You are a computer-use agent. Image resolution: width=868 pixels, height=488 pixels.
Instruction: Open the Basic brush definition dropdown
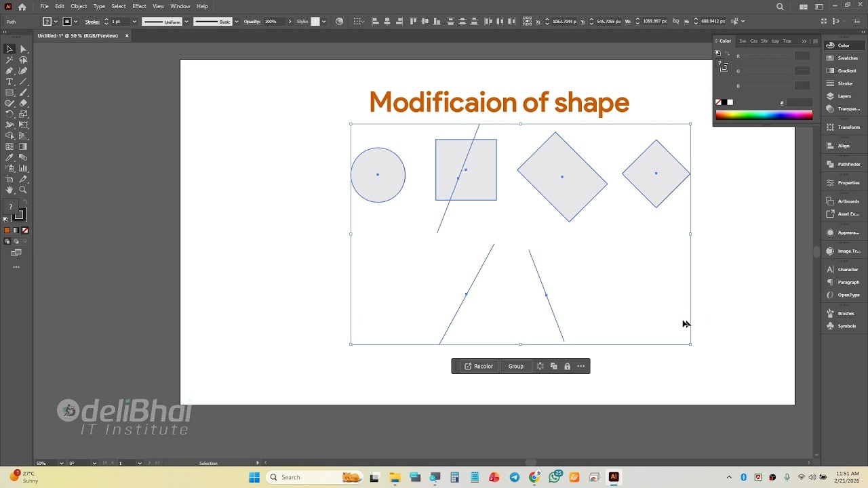[x=236, y=22]
